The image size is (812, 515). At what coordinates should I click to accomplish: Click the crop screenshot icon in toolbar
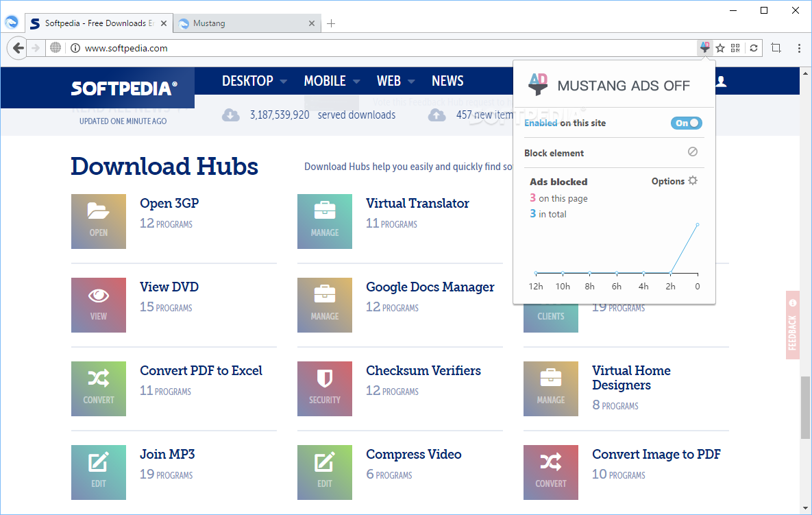[776, 48]
